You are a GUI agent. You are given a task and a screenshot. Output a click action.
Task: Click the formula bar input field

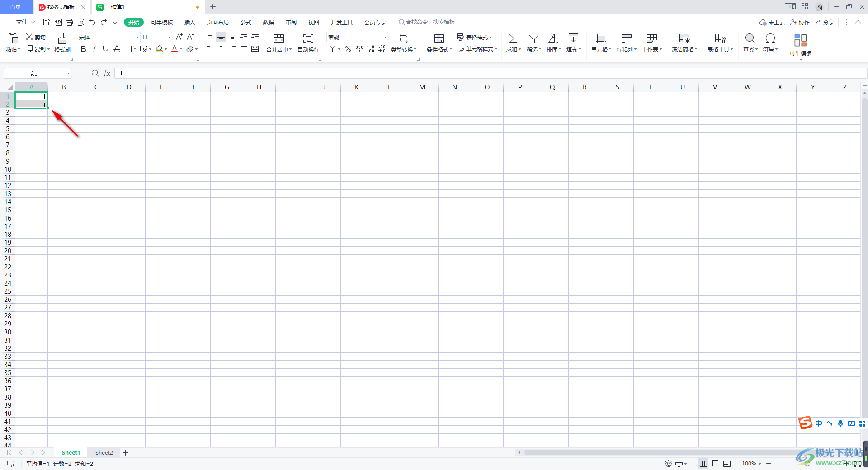[491, 73]
